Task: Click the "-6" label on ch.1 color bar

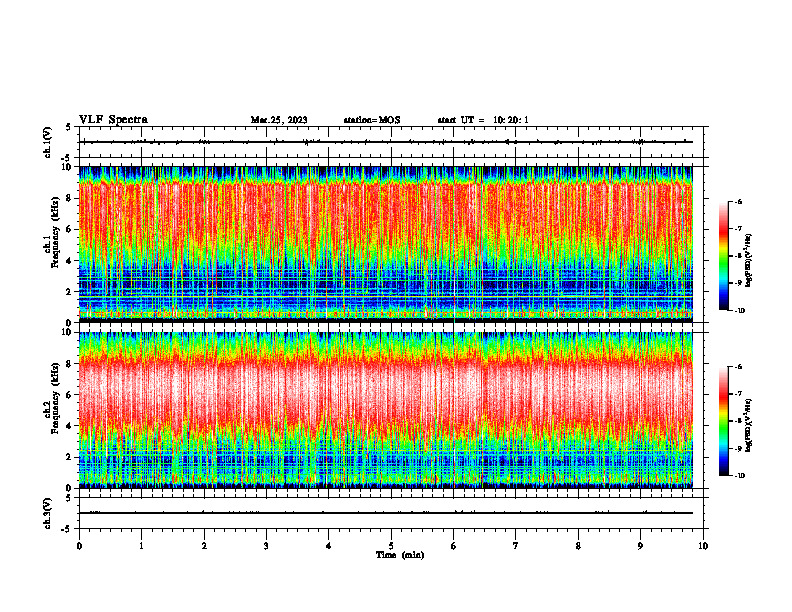Action: pyautogui.click(x=738, y=201)
